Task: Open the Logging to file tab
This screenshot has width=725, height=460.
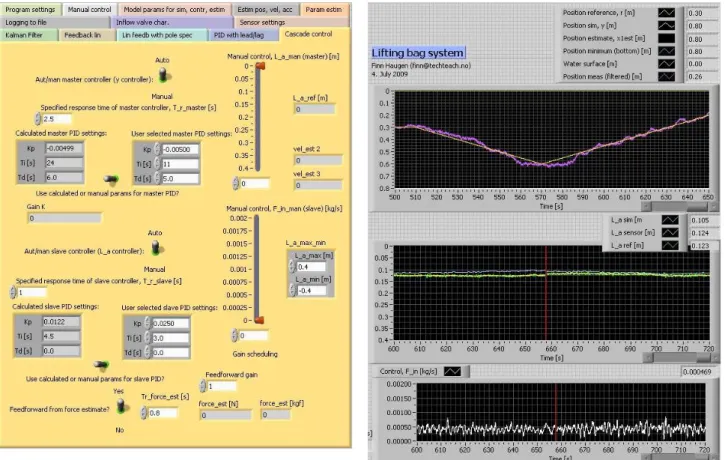Action: click(x=55, y=22)
